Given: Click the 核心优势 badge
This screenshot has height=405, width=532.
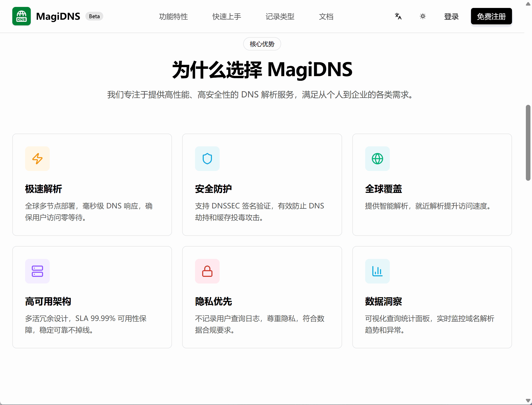Looking at the screenshot, I should [x=262, y=44].
